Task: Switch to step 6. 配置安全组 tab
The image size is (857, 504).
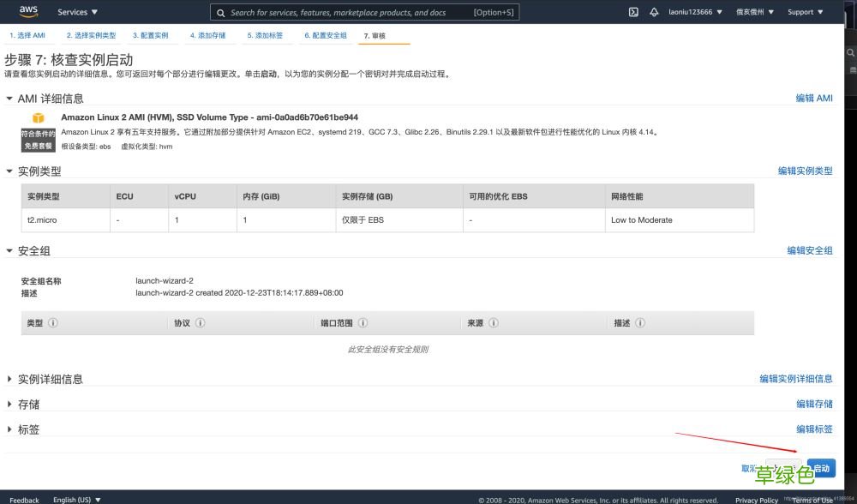Action: pos(326,35)
